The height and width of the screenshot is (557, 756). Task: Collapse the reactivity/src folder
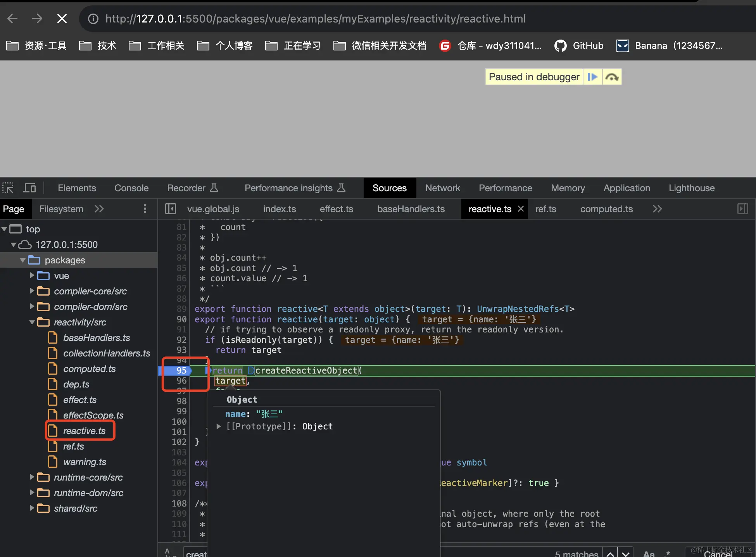coord(32,322)
